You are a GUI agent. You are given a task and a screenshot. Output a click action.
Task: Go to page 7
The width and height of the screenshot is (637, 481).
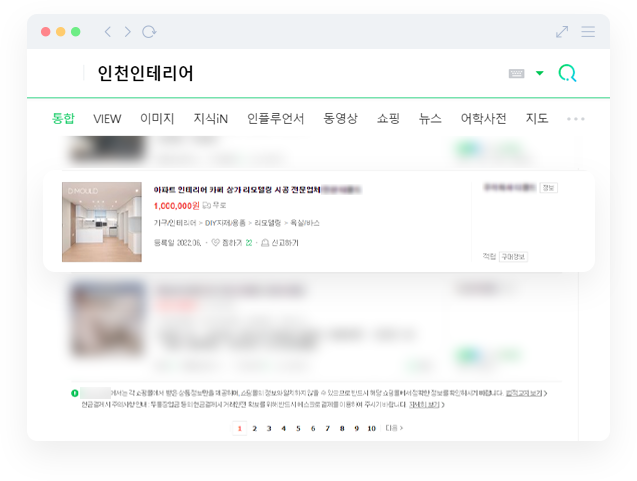[327, 428]
